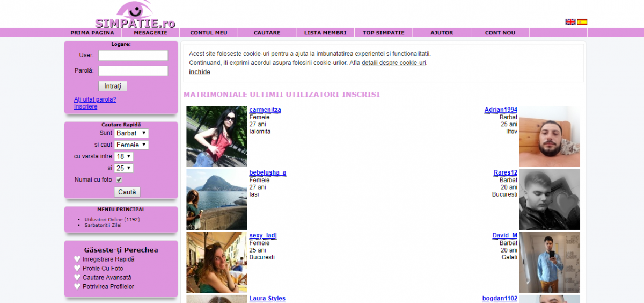Open the Mesagerie menu item
The width and height of the screenshot is (644, 303).
coord(151,33)
